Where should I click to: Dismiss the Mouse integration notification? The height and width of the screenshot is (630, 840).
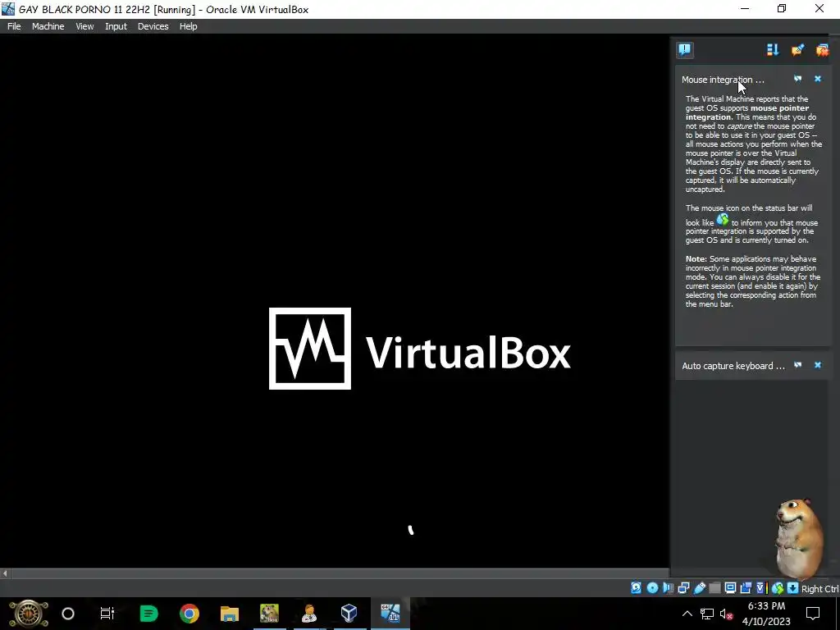[818, 79]
